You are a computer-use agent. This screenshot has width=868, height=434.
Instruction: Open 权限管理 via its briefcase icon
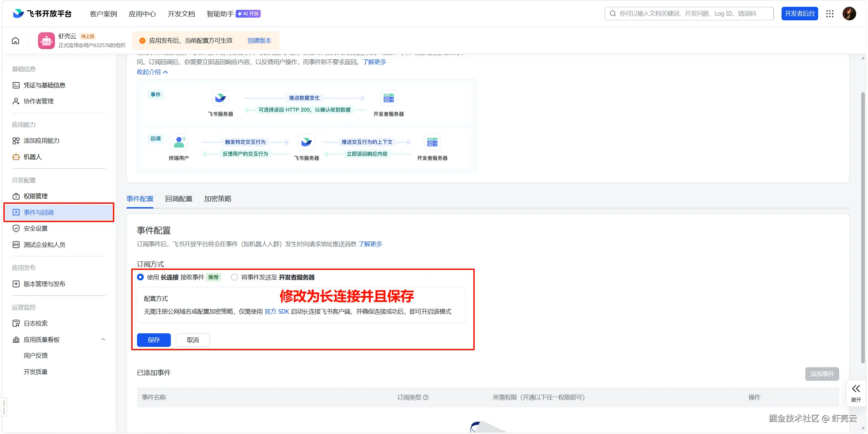click(16, 196)
